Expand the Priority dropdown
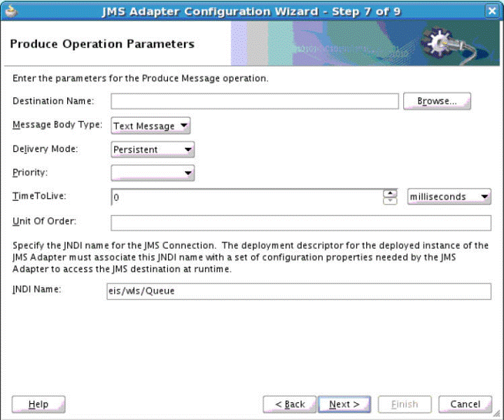Image resolution: width=504 pixels, height=420 pixels. 153,173
